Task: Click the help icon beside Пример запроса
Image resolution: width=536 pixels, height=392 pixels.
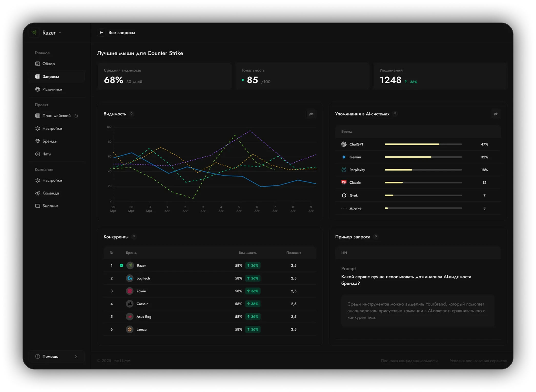Action: coord(376,237)
